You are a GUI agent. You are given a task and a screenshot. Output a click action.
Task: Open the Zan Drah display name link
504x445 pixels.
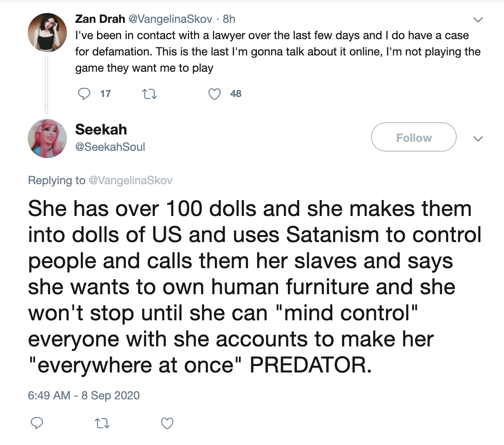tap(100, 19)
